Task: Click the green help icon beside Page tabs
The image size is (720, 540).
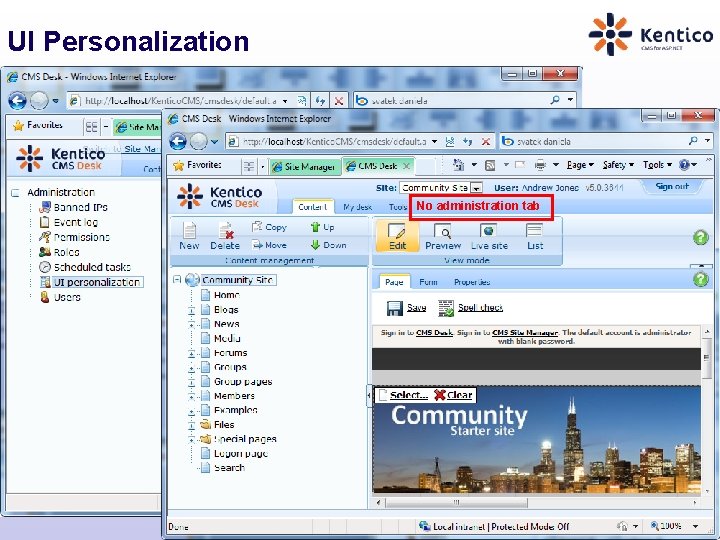Action: click(701, 279)
